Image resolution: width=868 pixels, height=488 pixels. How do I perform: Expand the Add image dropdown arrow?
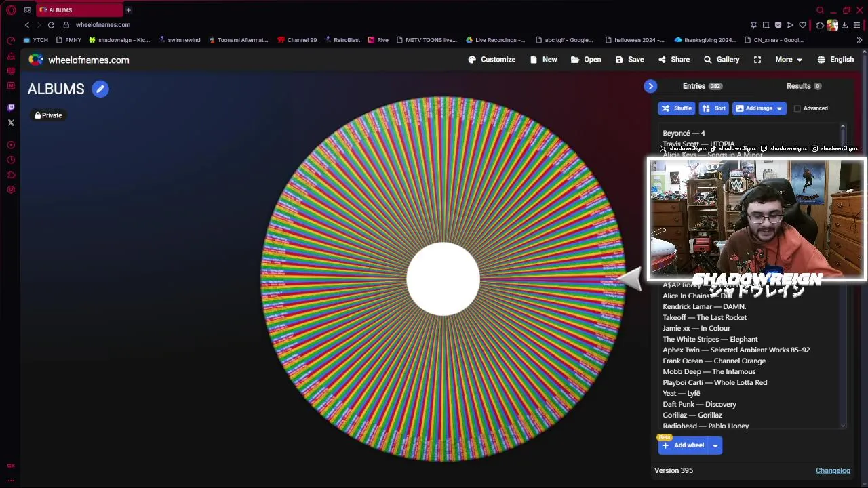(x=779, y=108)
